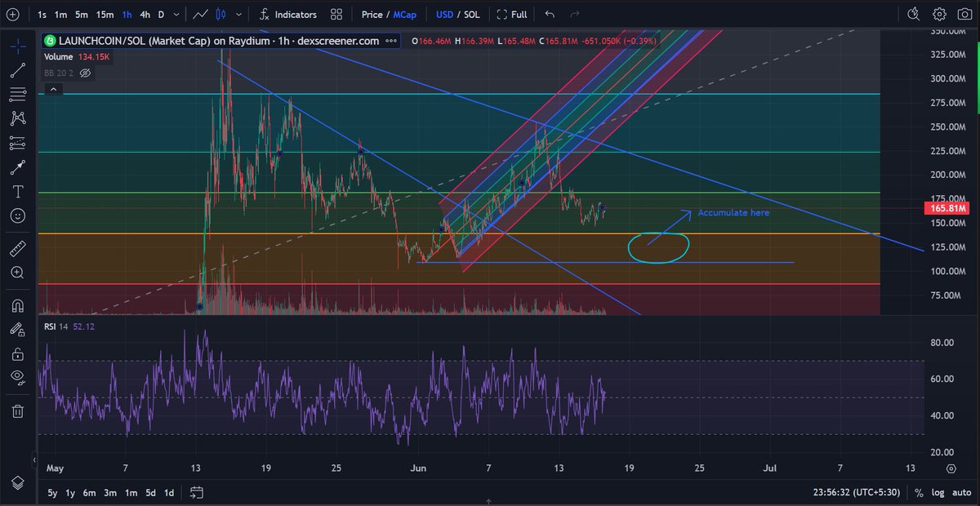Select the crosshair cursor tool
This screenshot has width=980, height=506.
tap(17, 46)
